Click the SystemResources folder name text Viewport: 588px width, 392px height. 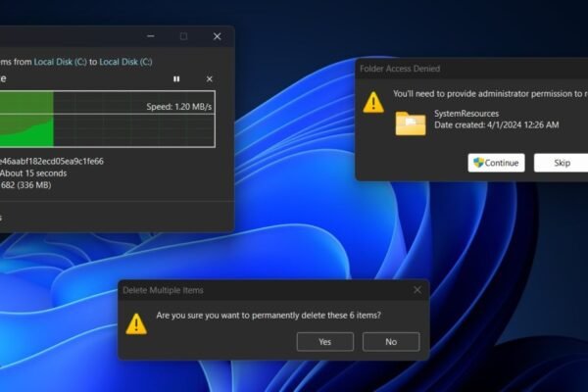tap(466, 114)
